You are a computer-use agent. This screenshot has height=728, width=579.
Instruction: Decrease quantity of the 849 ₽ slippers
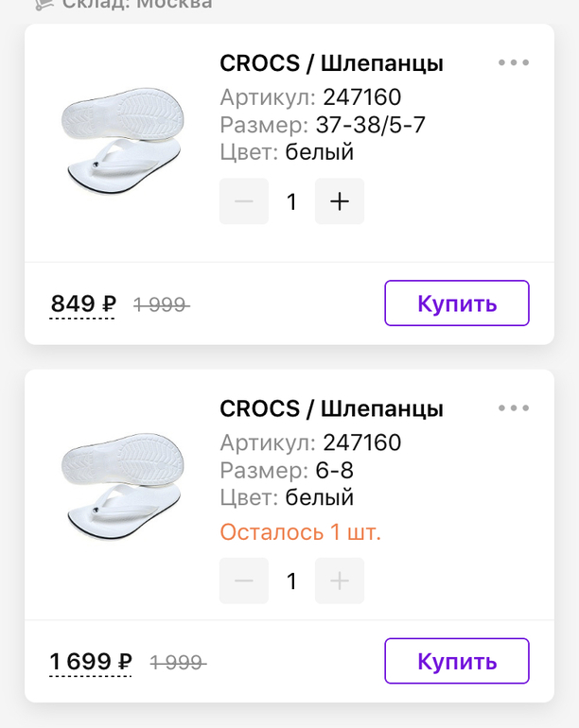[x=244, y=201]
